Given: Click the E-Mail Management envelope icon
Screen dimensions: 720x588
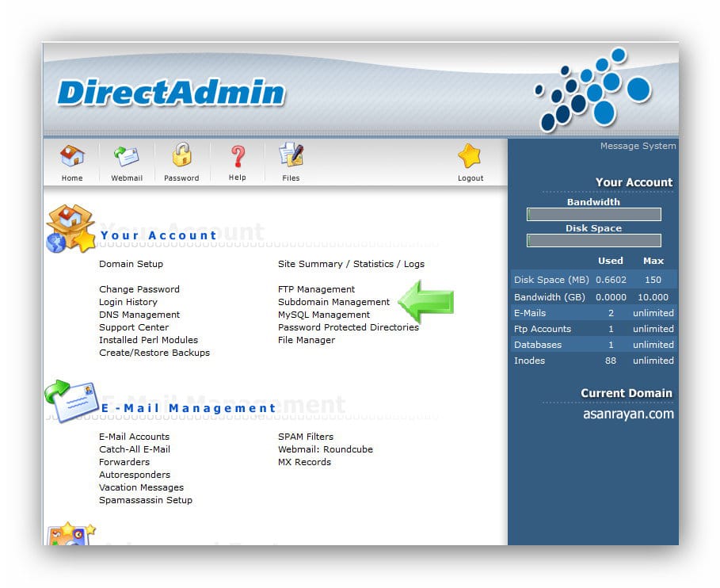Looking at the screenshot, I should click(x=71, y=400).
